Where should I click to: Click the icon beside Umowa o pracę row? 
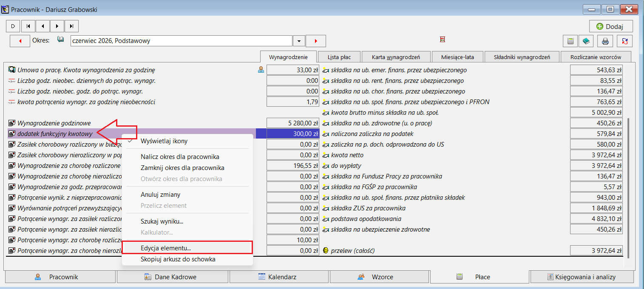[12, 70]
